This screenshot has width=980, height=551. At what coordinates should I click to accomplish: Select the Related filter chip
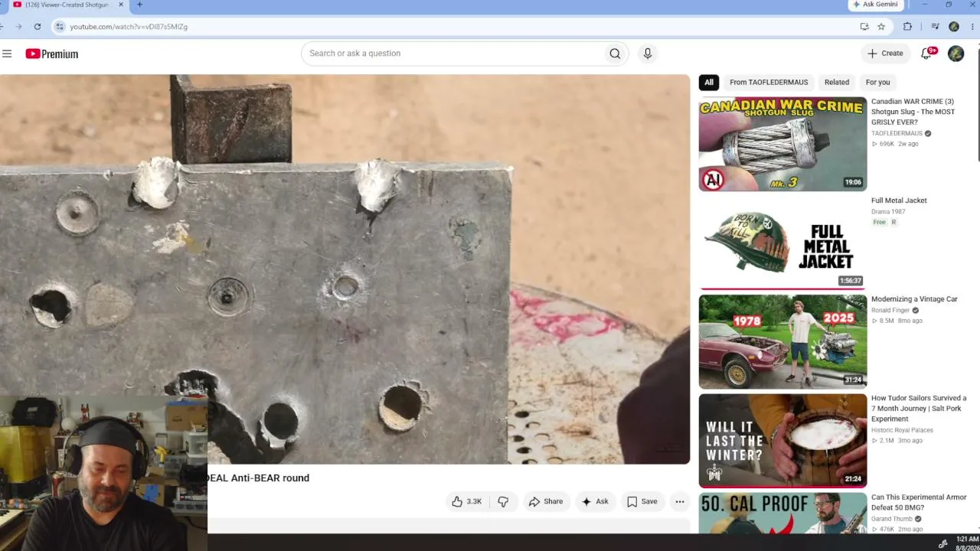(x=837, y=83)
